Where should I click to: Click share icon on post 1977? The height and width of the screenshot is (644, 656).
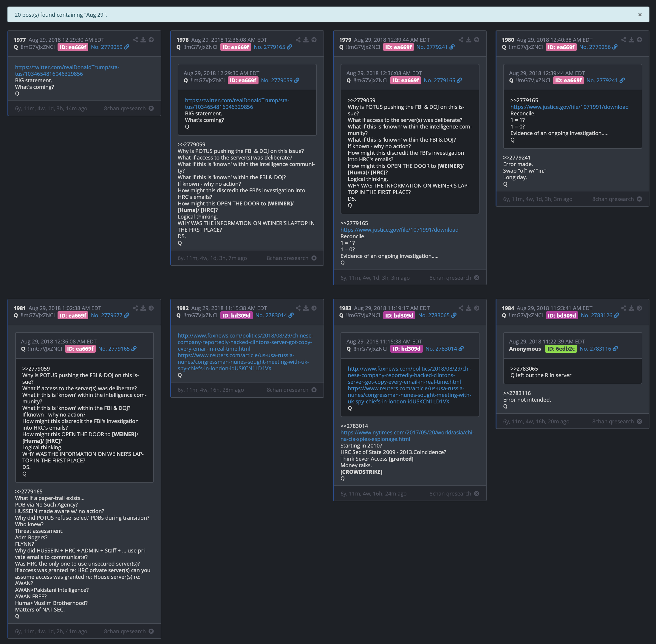click(x=135, y=40)
